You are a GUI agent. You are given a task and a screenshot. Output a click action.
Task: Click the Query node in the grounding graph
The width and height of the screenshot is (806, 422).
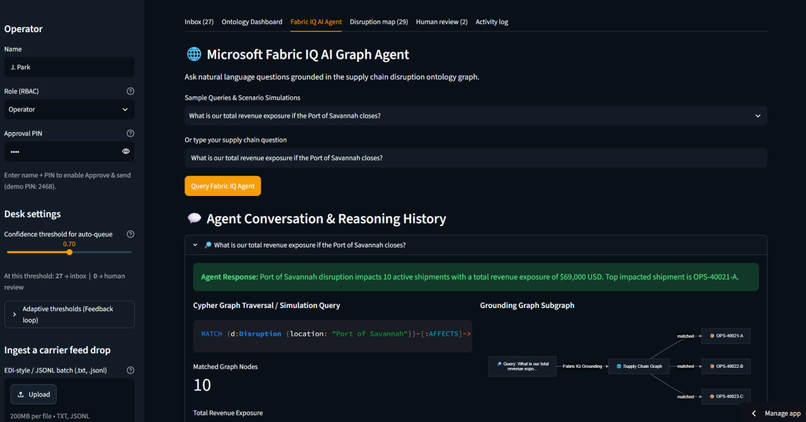(522, 366)
